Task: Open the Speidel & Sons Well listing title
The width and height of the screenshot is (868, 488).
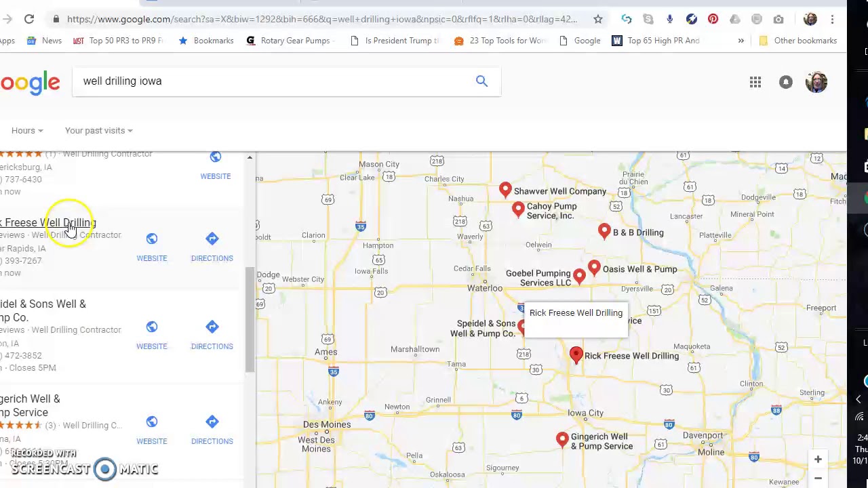Action: [x=43, y=310]
